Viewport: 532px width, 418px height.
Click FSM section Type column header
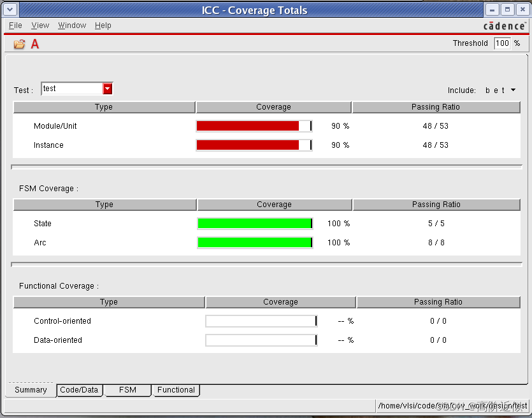[104, 205]
